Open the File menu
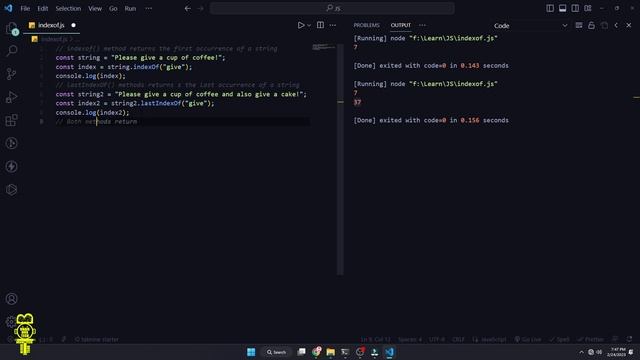This screenshot has height=360, width=640. pos(25,8)
